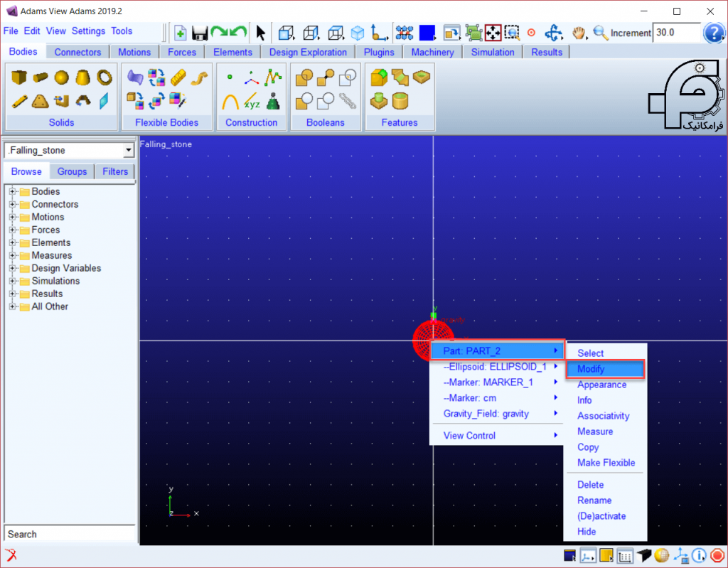Switch to the Connectors ribbon tab
This screenshot has width=728, height=568.
click(x=77, y=52)
